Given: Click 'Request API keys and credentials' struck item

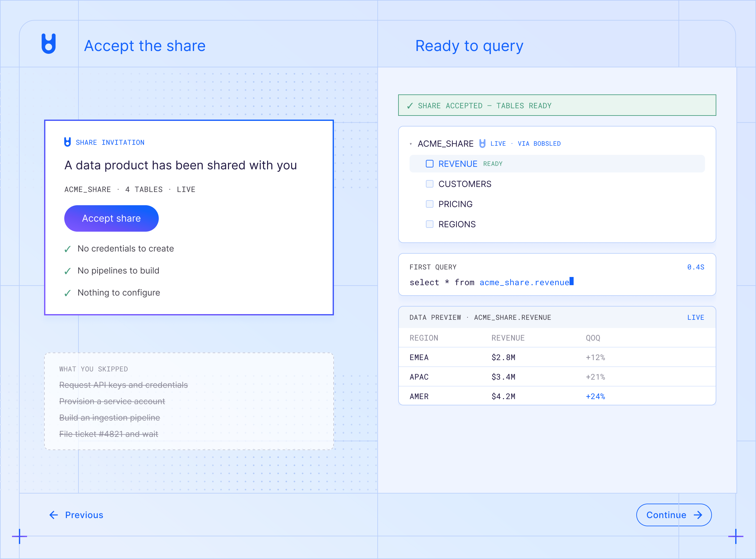Looking at the screenshot, I should [x=123, y=385].
